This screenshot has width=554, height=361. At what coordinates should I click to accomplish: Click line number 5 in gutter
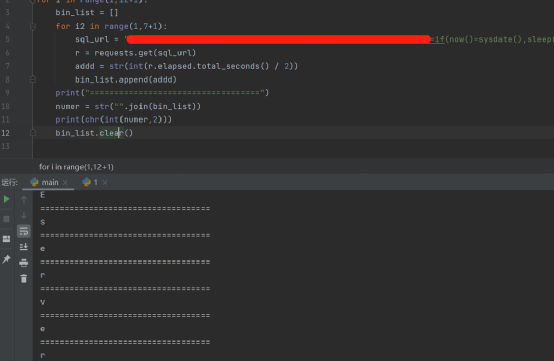[x=7, y=39]
